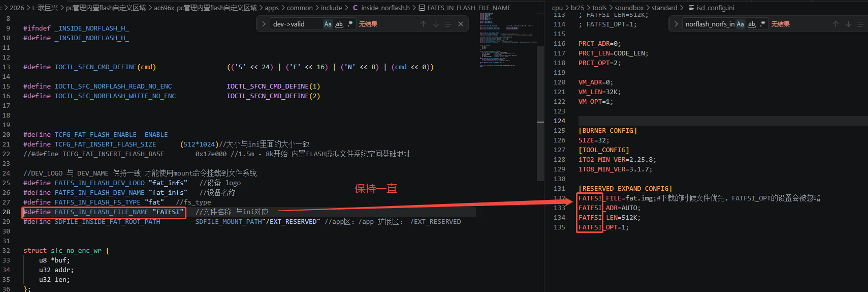Click isd_config.ini in the right breadcrumb
This screenshot has width=868, height=292.
715,8
